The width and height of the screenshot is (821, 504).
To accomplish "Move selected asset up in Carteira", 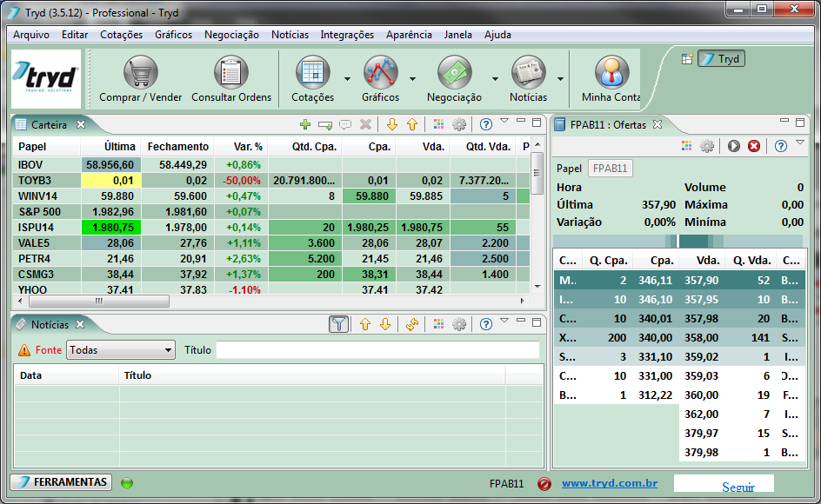I will [412, 124].
